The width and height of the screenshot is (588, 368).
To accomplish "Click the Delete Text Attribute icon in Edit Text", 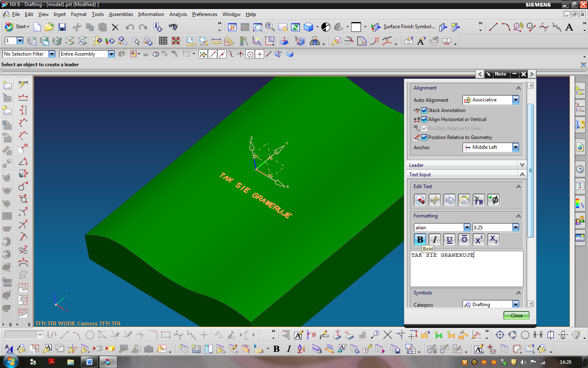I will [479, 200].
